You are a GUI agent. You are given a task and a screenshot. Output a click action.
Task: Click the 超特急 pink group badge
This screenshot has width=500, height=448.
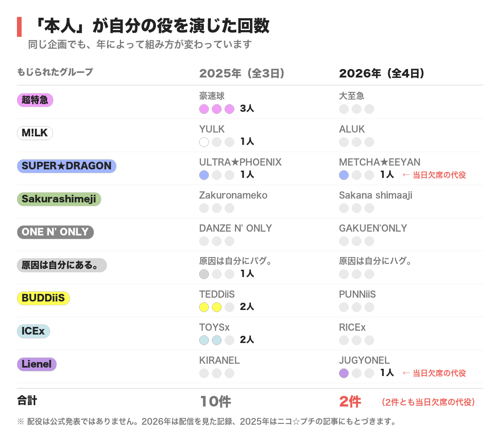pos(35,100)
